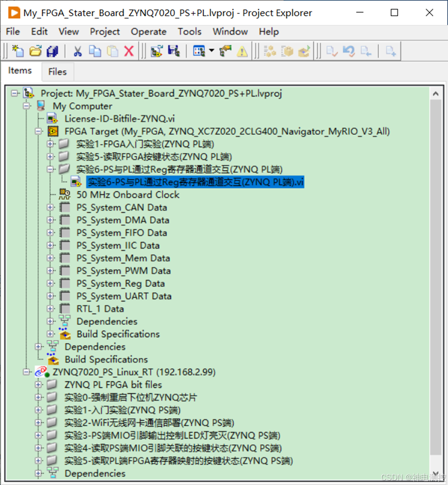Switch to the Items tab
Viewport: 448px width, 485px height.
click(x=20, y=71)
